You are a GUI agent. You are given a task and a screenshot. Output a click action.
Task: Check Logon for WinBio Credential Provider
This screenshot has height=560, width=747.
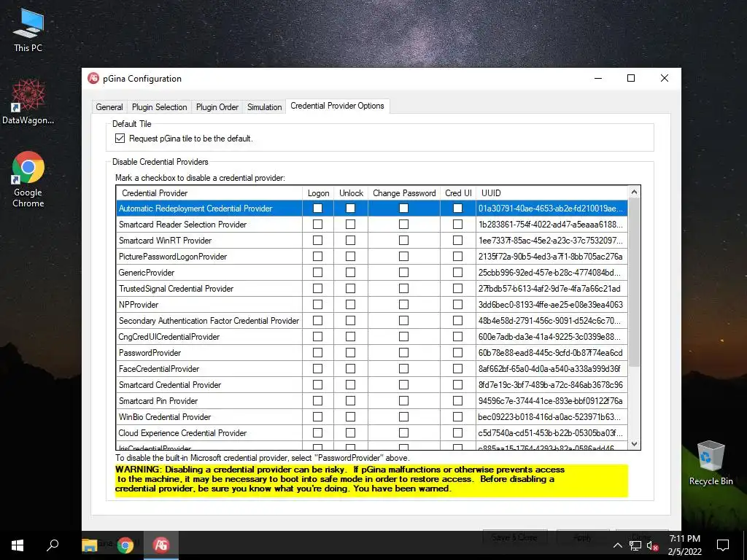(x=318, y=417)
